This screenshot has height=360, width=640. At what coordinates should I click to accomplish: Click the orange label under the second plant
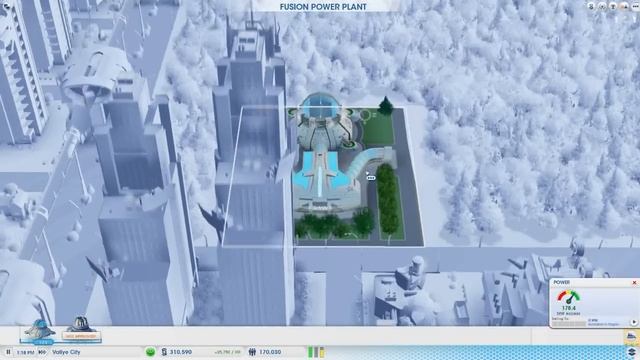81,336
